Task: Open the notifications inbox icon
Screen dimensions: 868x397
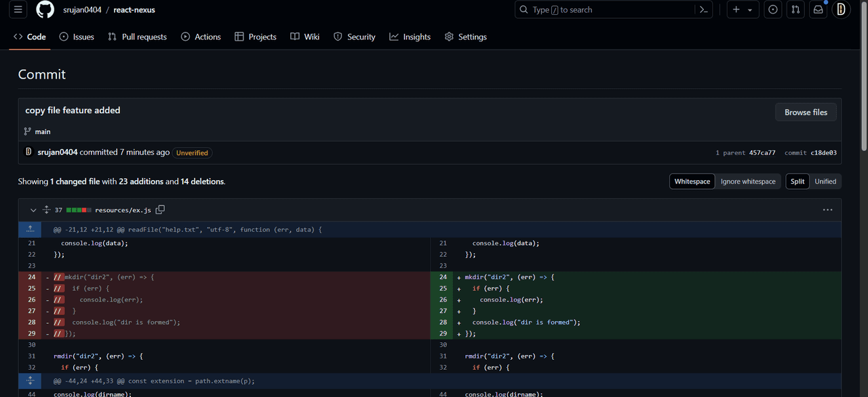Action: tap(818, 9)
